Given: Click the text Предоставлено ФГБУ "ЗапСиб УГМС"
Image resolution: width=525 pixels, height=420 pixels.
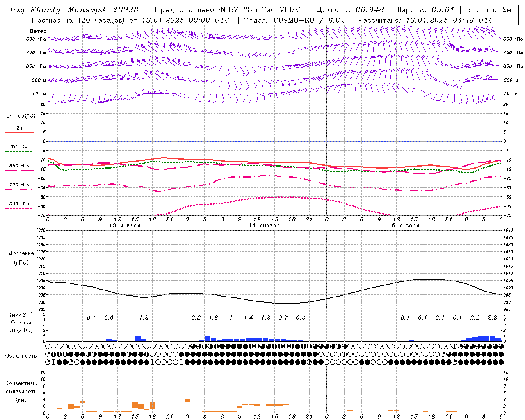Looking at the screenshot, I should [x=230, y=10].
